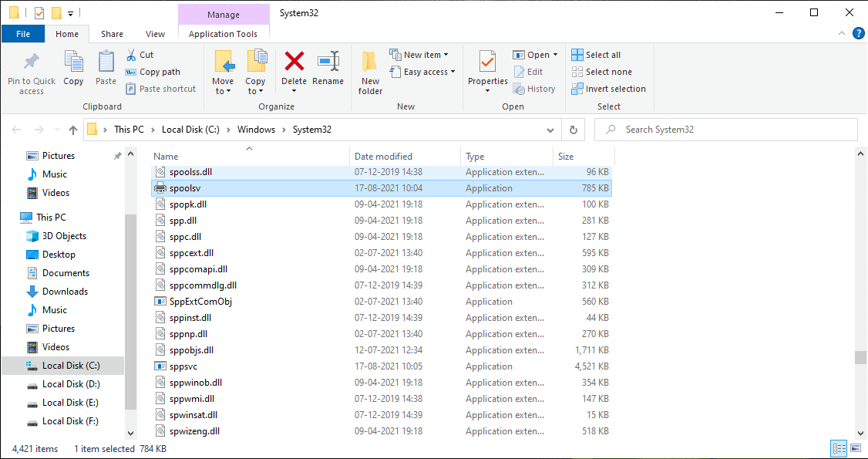Click the Copy icon in Clipboard group
The width and height of the screenshot is (868, 459).
73,62
